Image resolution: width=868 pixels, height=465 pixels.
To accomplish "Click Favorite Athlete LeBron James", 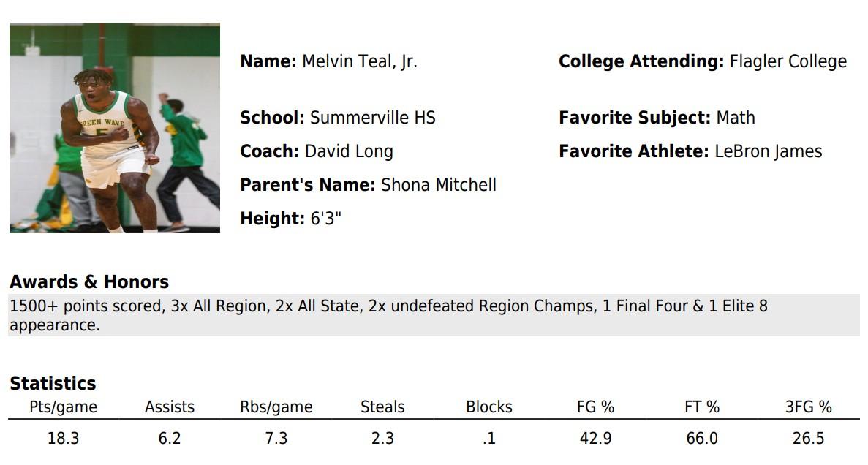I will (x=690, y=151).
